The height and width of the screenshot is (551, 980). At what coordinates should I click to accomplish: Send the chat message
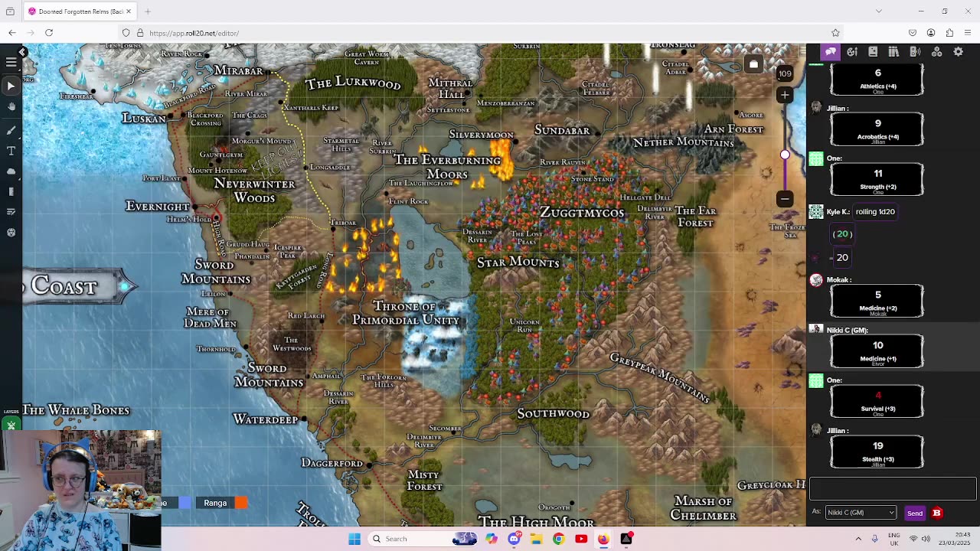point(914,514)
